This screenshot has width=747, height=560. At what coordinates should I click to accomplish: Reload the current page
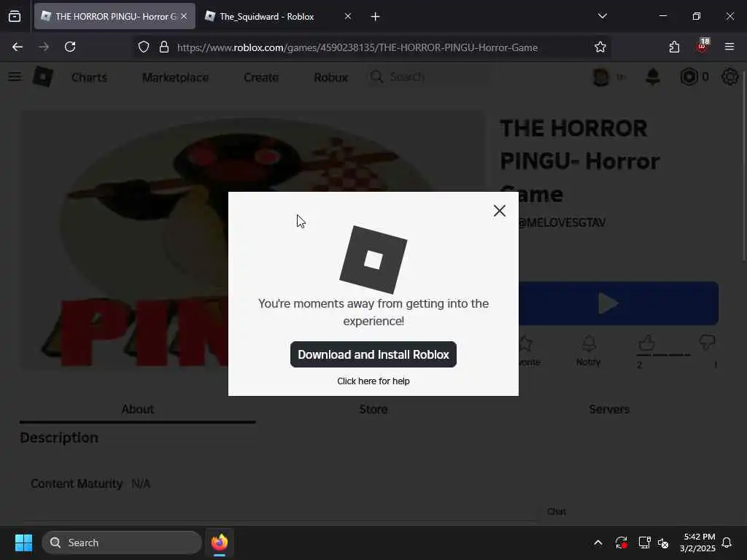point(70,47)
